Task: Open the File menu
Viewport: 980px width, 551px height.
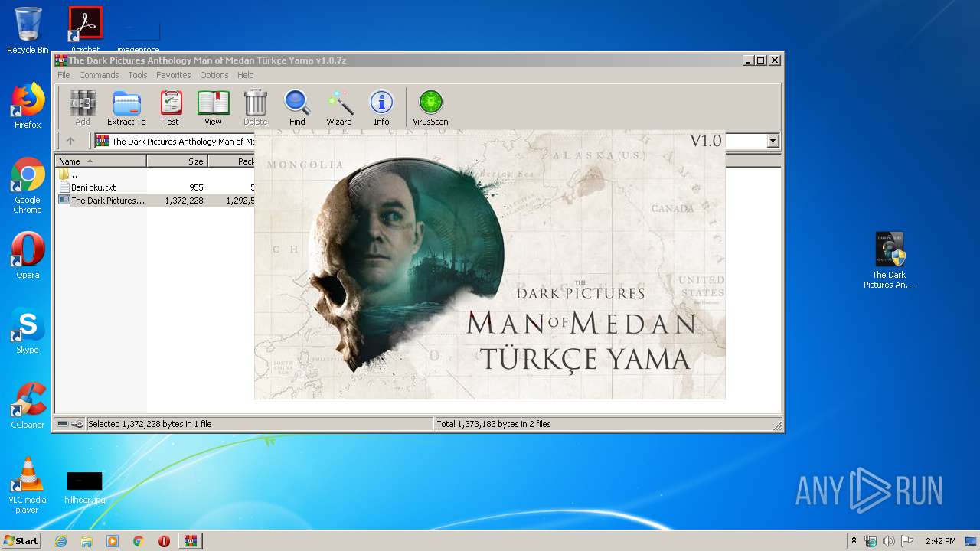Action: pos(64,75)
